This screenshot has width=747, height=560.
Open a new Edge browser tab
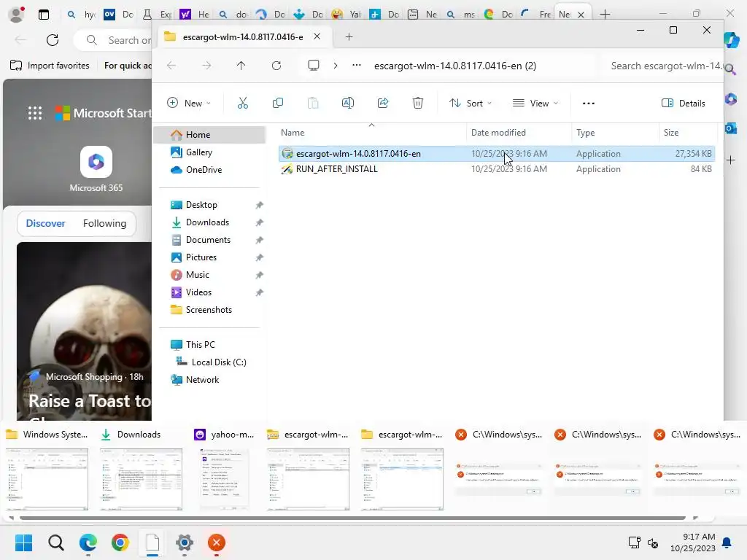[605, 15]
